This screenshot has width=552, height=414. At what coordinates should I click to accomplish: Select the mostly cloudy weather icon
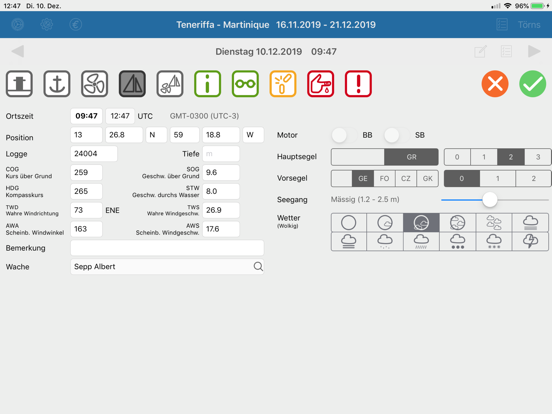pyautogui.click(x=457, y=222)
